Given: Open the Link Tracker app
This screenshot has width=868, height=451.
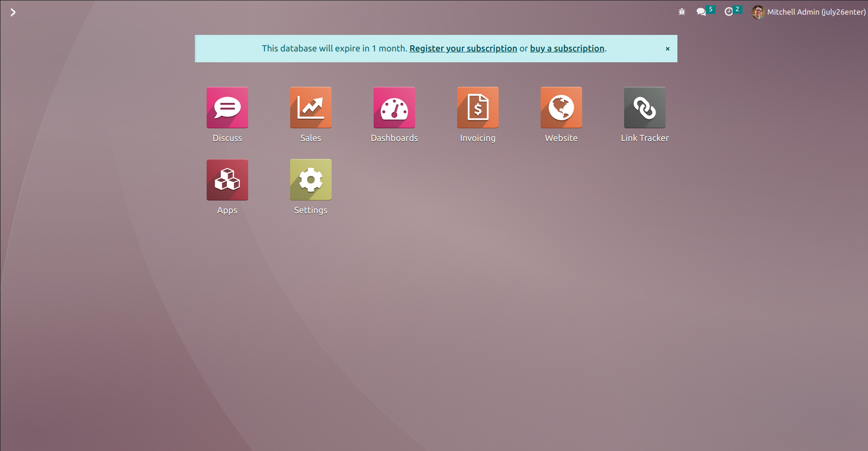Looking at the screenshot, I should tap(645, 108).
